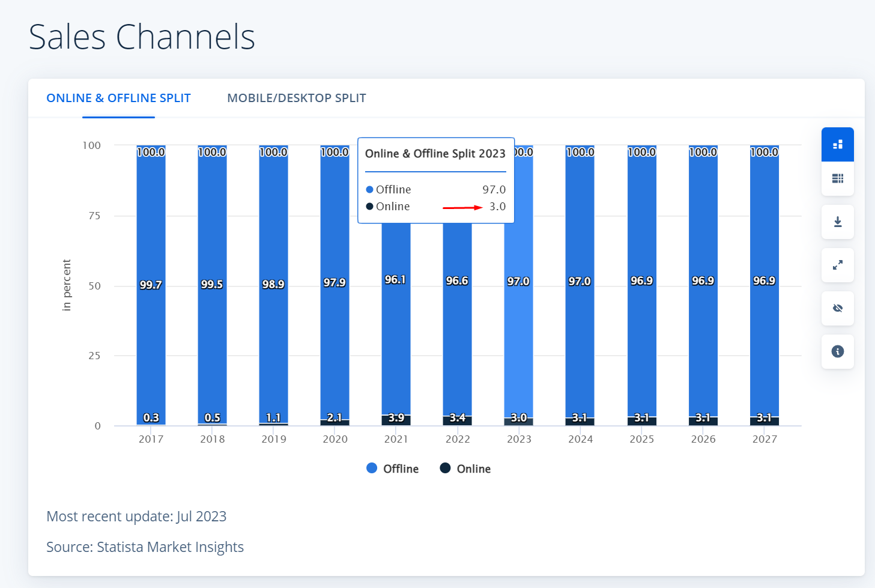Open the Online & Offline Split tab
The width and height of the screenshot is (875, 588).
(118, 98)
